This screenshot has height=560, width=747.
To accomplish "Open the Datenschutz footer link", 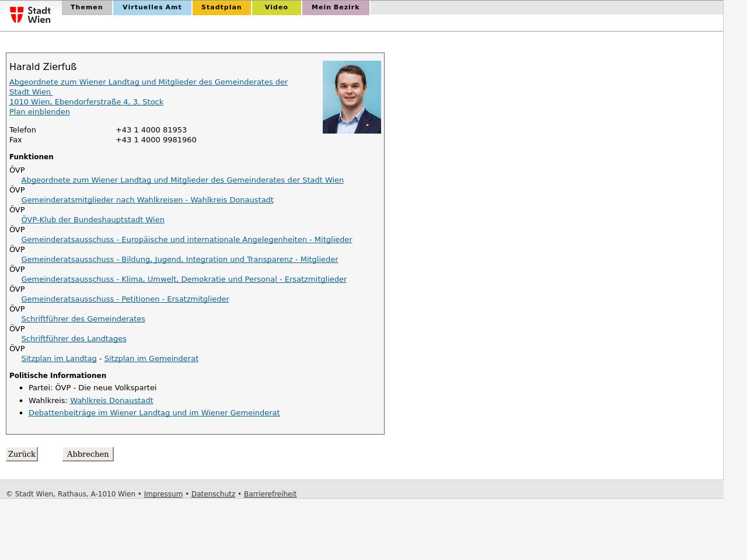I will click(213, 494).
